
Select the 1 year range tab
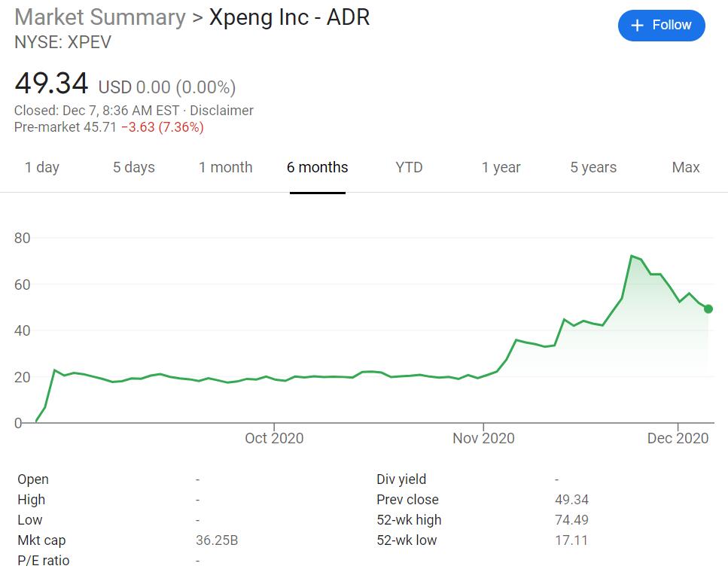coord(501,167)
